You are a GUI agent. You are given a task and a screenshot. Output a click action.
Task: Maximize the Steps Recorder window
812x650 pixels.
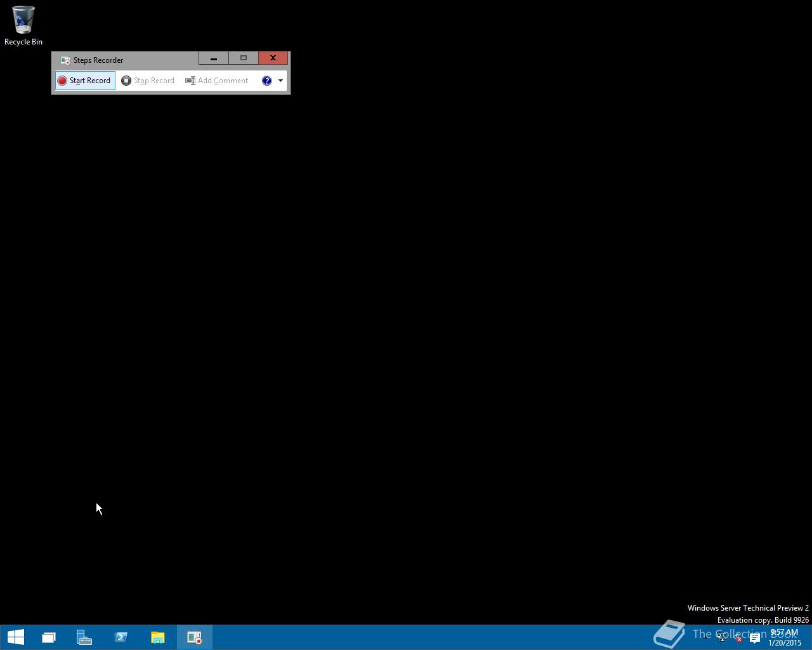(x=244, y=58)
